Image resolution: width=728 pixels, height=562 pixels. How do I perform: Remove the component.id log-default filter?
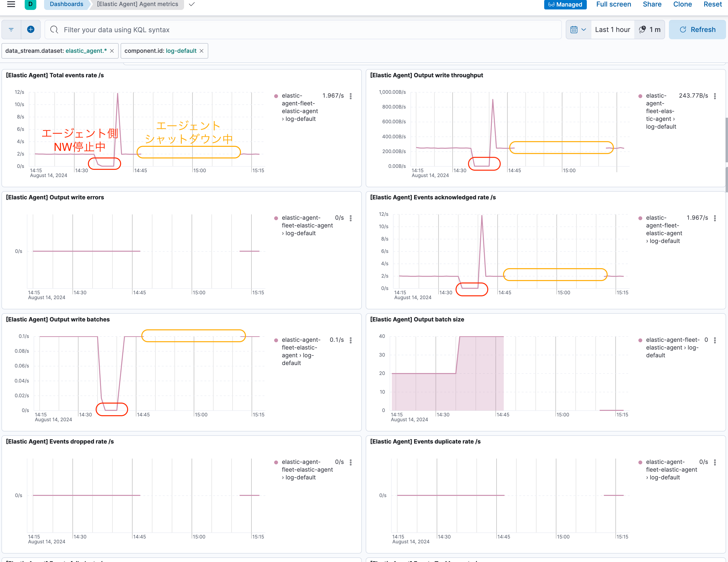(x=202, y=51)
